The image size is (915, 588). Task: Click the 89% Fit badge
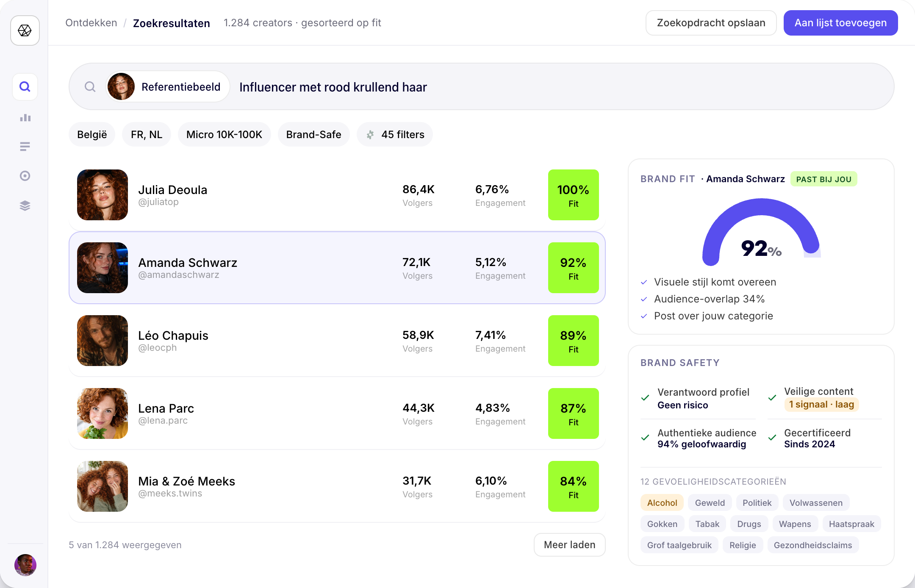tap(573, 341)
